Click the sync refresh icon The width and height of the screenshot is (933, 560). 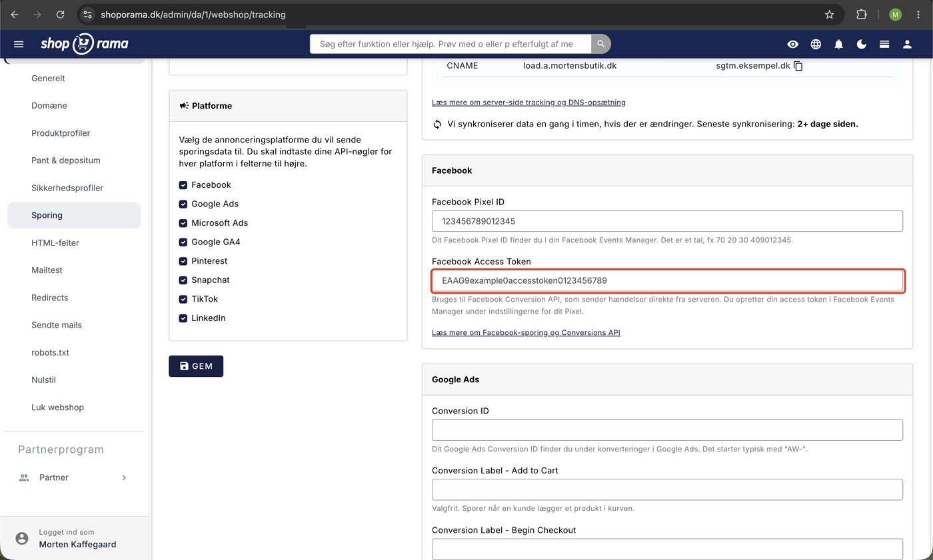pyautogui.click(x=437, y=124)
